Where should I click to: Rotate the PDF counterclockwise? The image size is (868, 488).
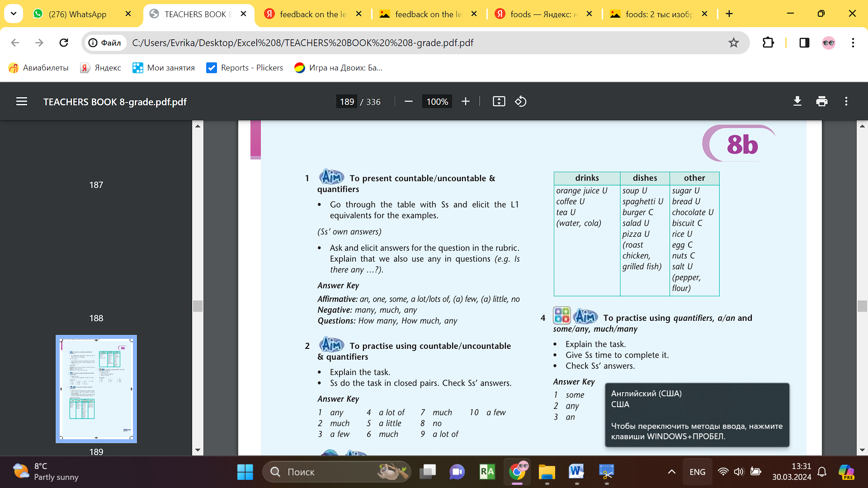(520, 102)
